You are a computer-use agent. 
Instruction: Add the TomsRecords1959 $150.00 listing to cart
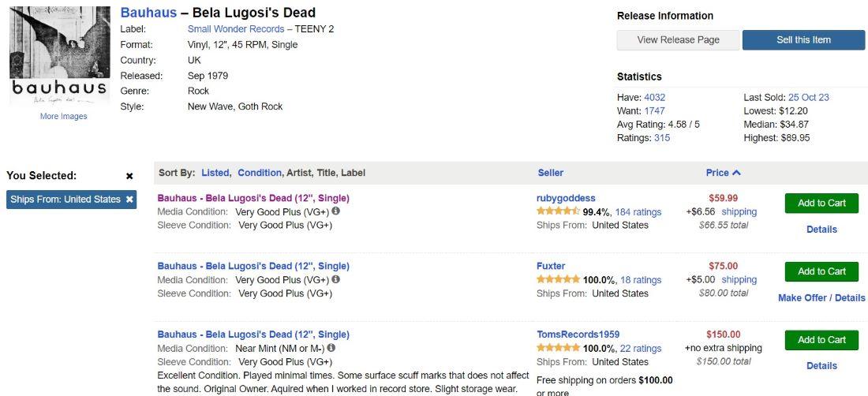pyautogui.click(x=821, y=340)
